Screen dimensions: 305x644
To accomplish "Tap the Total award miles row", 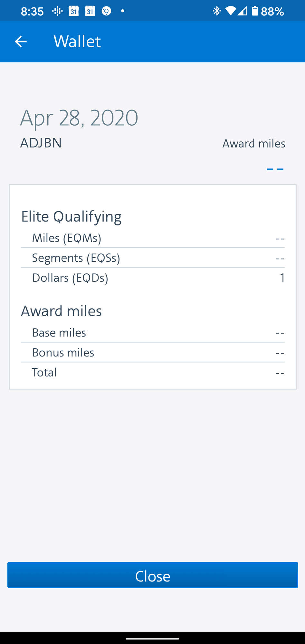I will 153,373.
